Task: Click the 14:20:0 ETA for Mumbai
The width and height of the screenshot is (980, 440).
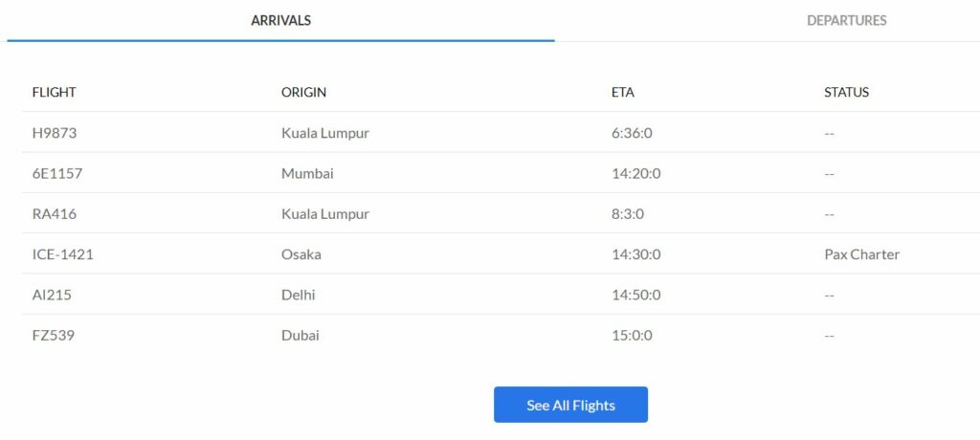Action: 635,174
